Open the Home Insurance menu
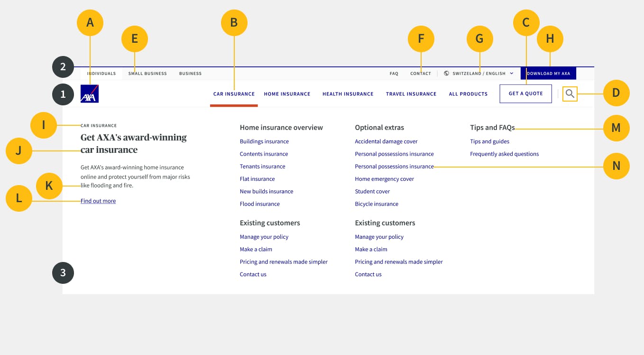 click(x=287, y=94)
